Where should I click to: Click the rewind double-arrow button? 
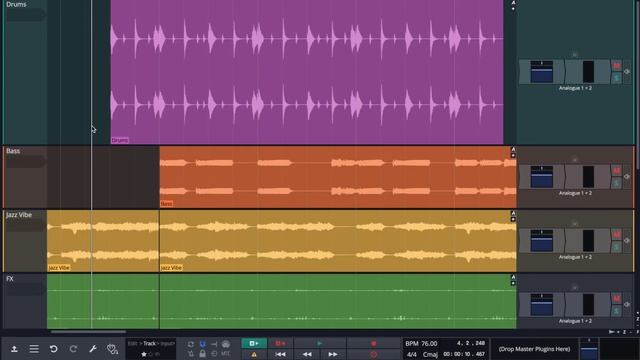[307, 354]
